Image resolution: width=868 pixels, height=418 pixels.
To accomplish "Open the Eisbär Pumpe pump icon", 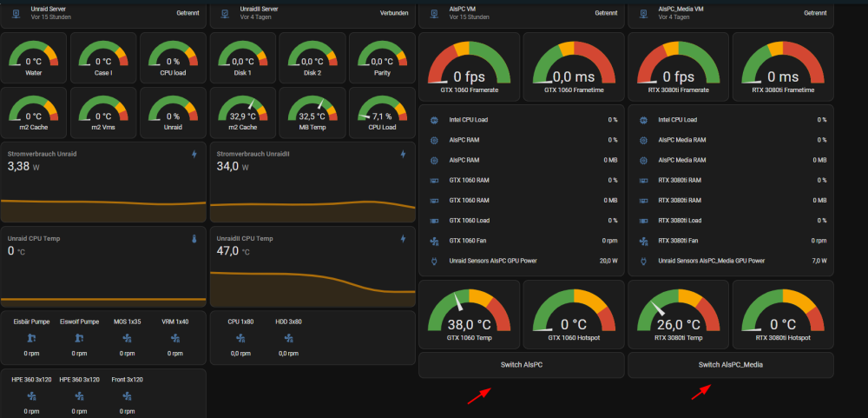I will (31, 337).
